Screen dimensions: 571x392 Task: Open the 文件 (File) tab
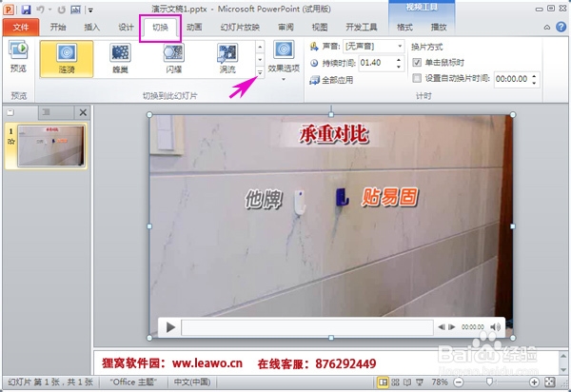[x=21, y=27]
